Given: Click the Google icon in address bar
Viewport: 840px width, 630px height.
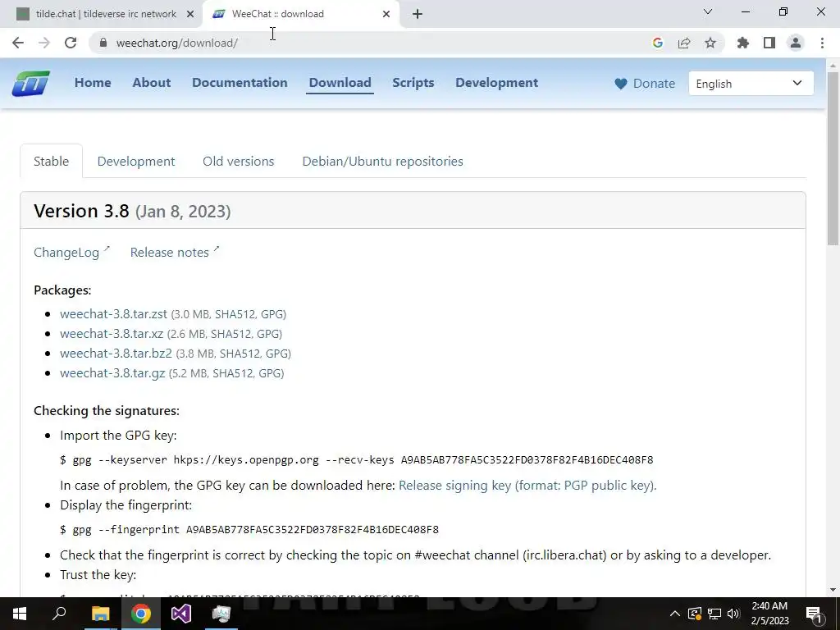Looking at the screenshot, I should (x=658, y=43).
